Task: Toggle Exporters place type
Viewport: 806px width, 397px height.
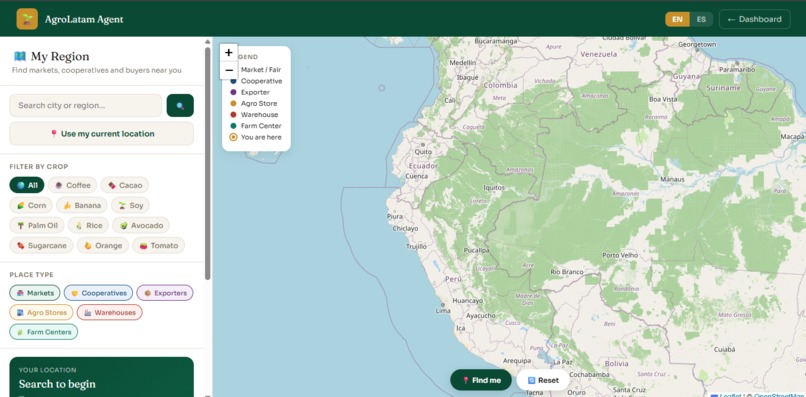Action: coord(164,293)
